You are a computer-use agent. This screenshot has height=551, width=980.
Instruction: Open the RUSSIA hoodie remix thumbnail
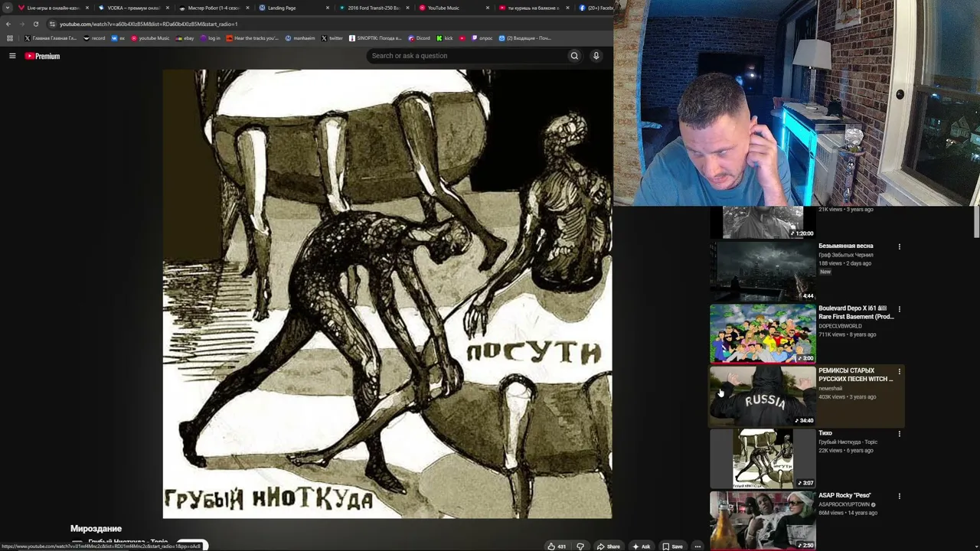click(763, 396)
